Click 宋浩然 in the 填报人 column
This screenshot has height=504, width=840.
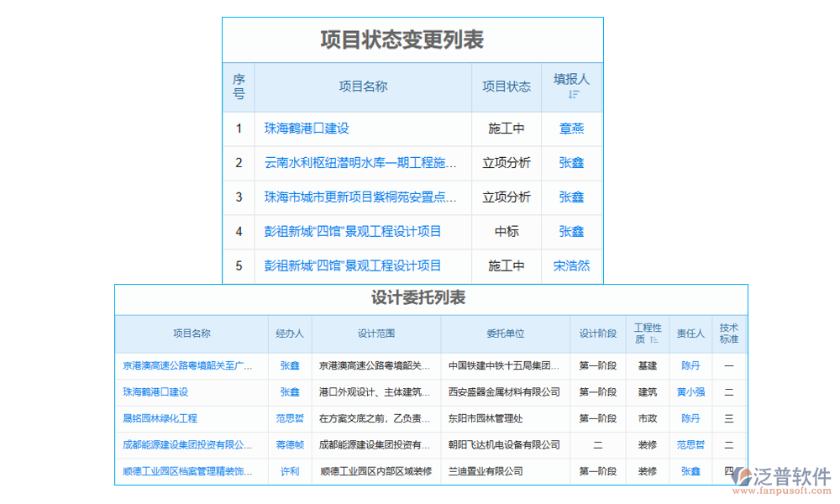[x=570, y=266]
